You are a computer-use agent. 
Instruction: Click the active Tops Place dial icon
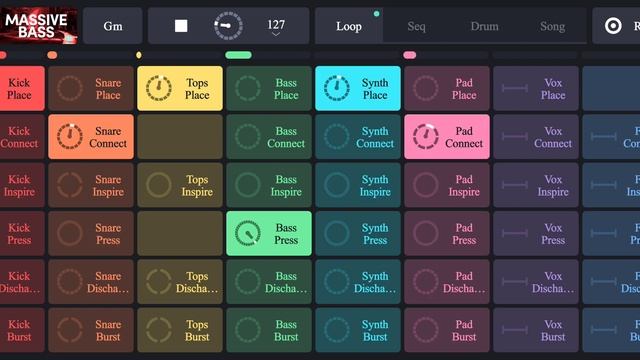(158, 88)
